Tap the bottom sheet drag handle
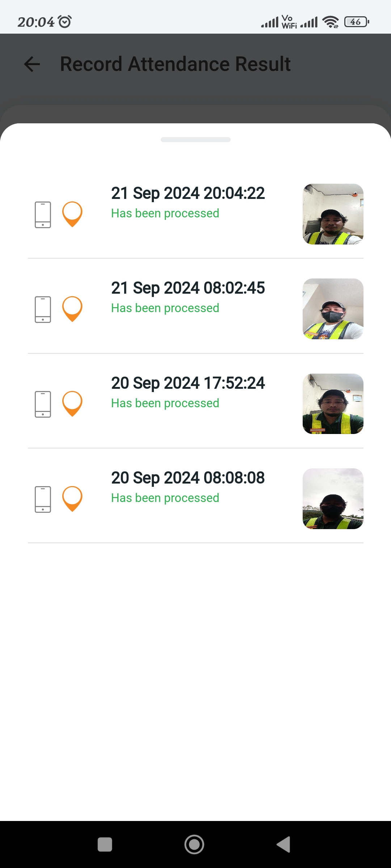 (195, 140)
